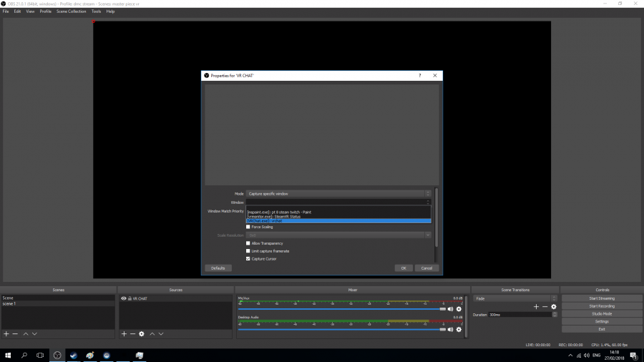Adjust the Duration 300ms stepper

[555, 315]
